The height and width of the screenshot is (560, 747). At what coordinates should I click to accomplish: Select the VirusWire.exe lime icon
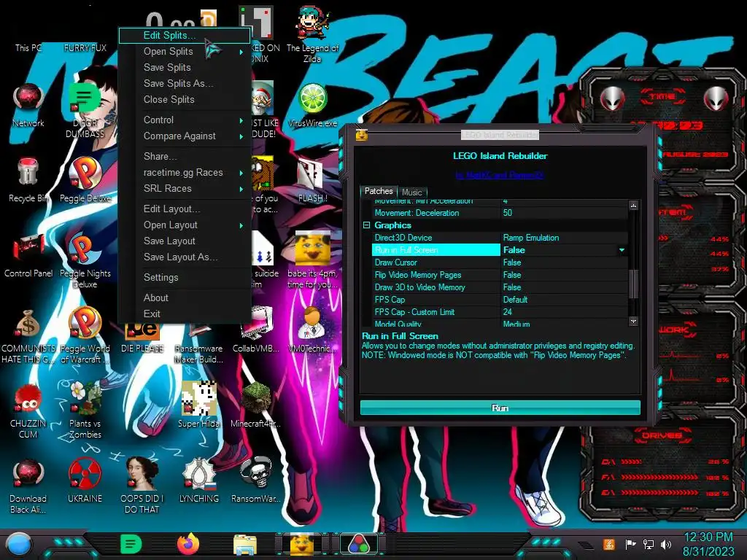tap(312, 105)
